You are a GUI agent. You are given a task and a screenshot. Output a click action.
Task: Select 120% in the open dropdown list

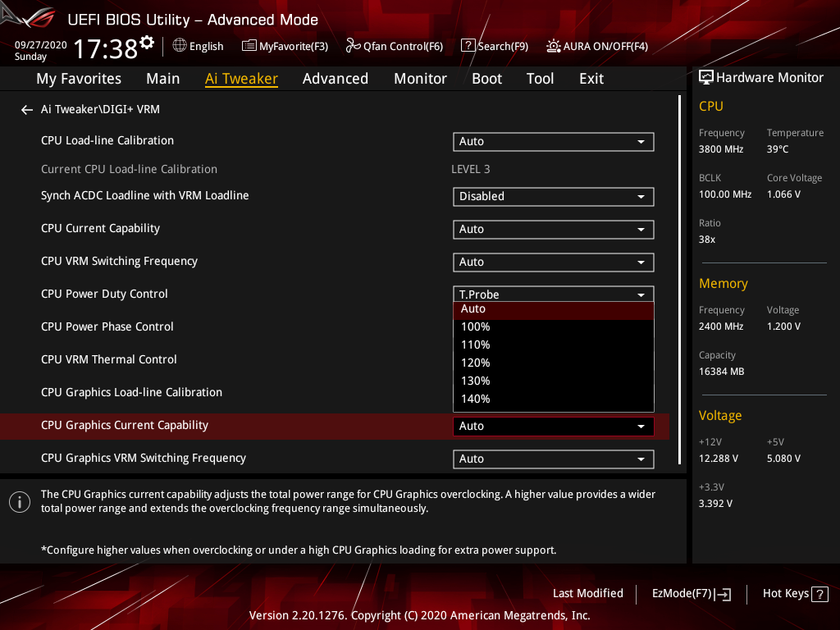(x=476, y=363)
